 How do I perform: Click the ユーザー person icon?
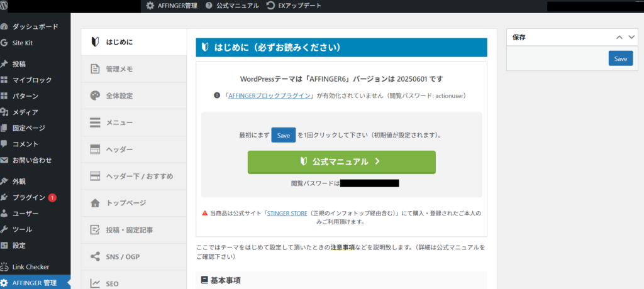[x=4, y=214]
